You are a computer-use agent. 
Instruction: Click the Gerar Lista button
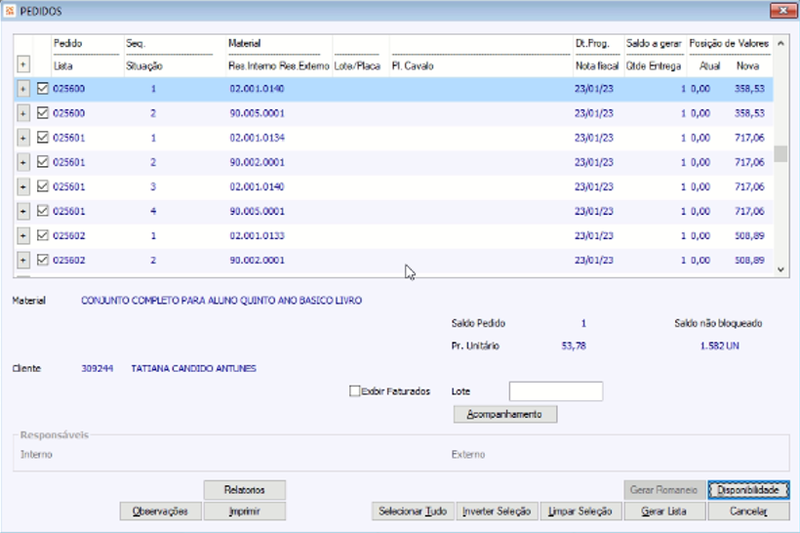click(664, 511)
